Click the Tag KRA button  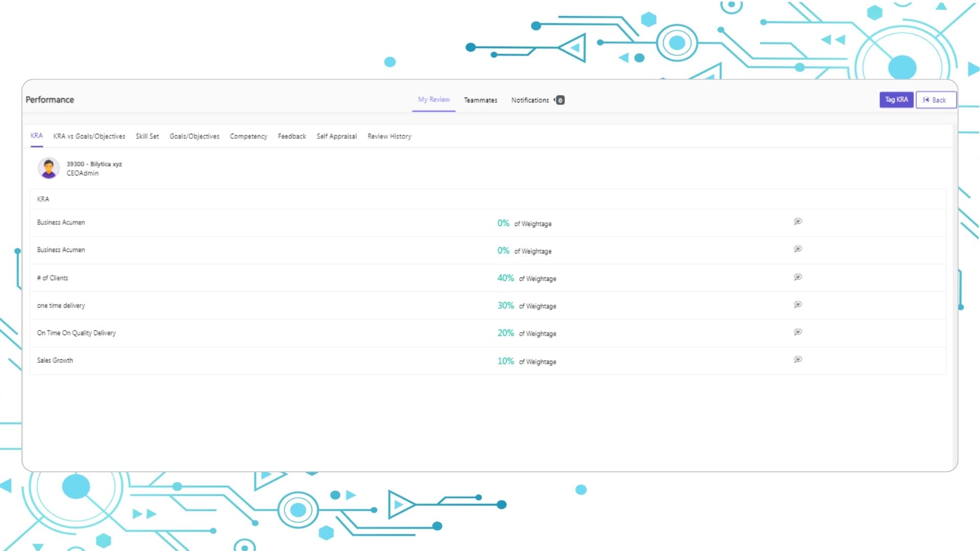click(896, 100)
